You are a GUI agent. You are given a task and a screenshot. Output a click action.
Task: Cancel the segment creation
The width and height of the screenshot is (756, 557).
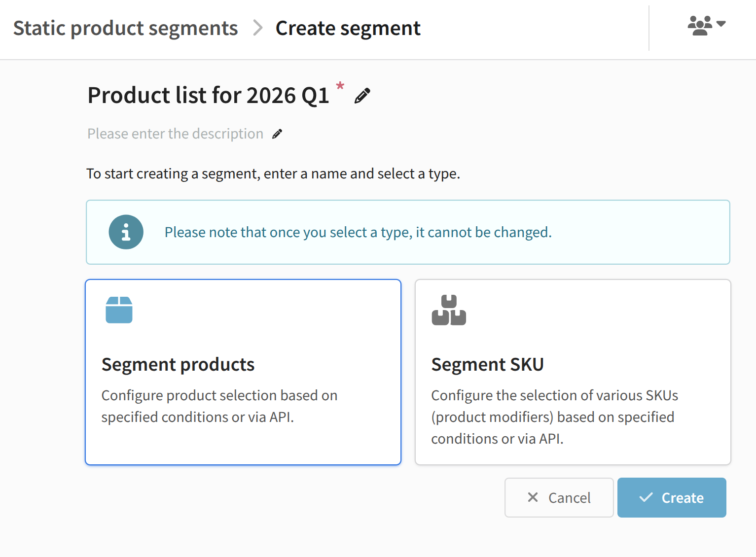pos(559,497)
